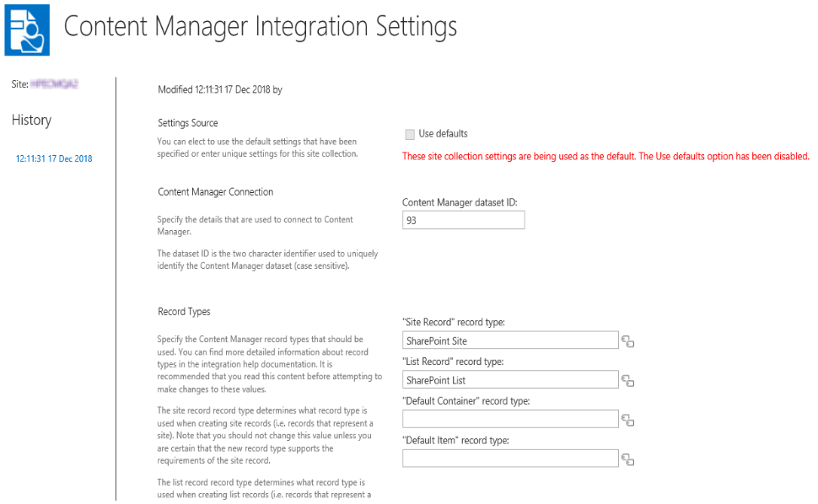Click the blurred site name next to Site
Image resolution: width=818 pixels, height=504 pixels.
coord(54,84)
